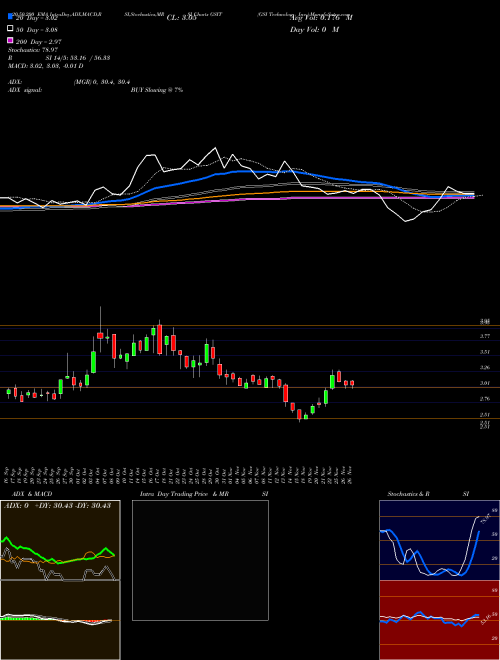Open the blue Stochastics chart panel
This screenshot has width=500, height=660.
click(x=439, y=540)
